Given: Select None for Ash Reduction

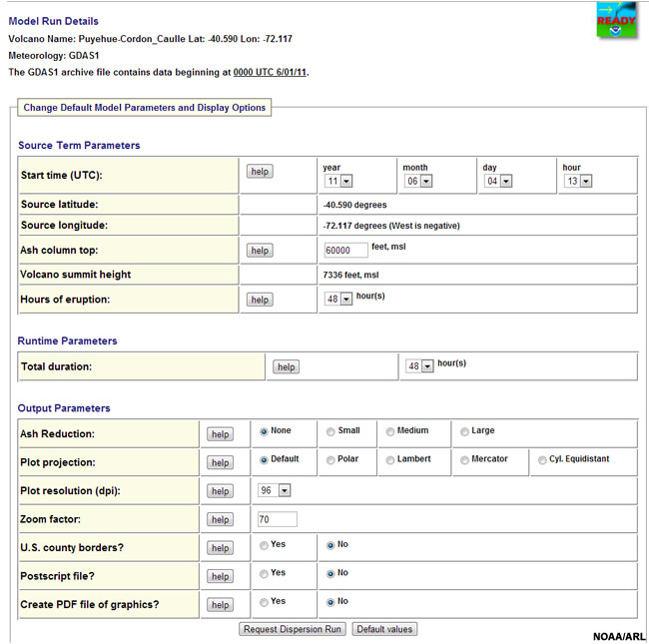Looking at the screenshot, I should click(x=264, y=431).
